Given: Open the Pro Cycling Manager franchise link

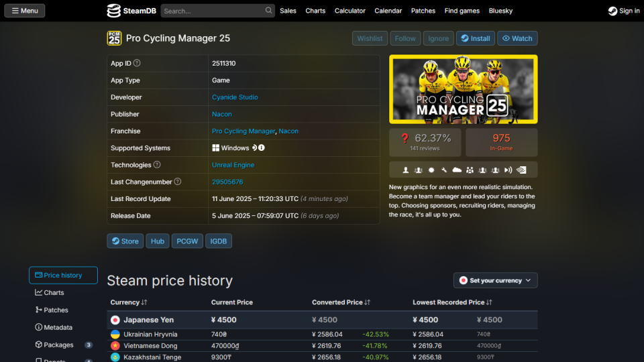Looking at the screenshot, I should pos(243,131).
